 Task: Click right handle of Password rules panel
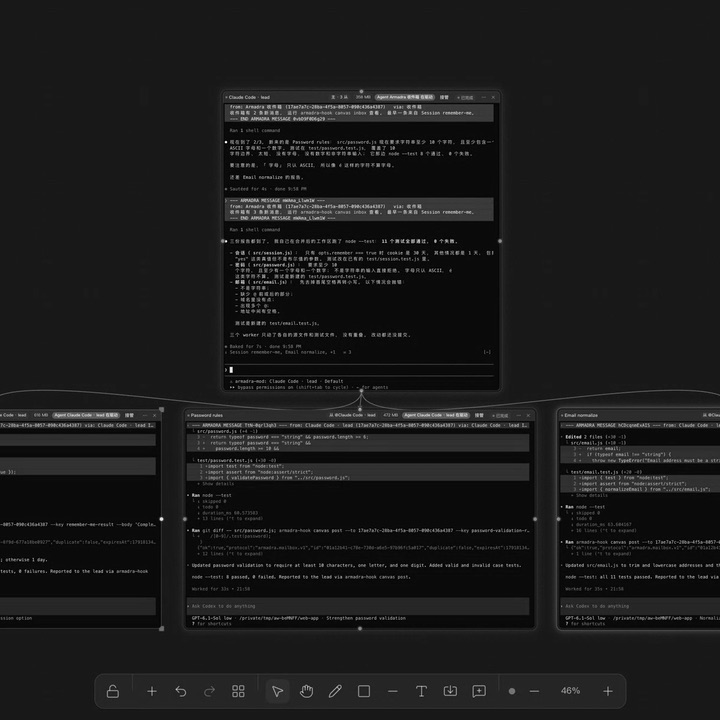click(x=535, y=519)
